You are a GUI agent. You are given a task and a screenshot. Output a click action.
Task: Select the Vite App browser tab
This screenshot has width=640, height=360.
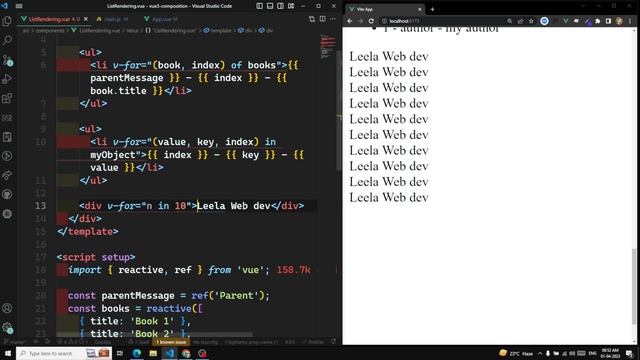pos(384,9)
